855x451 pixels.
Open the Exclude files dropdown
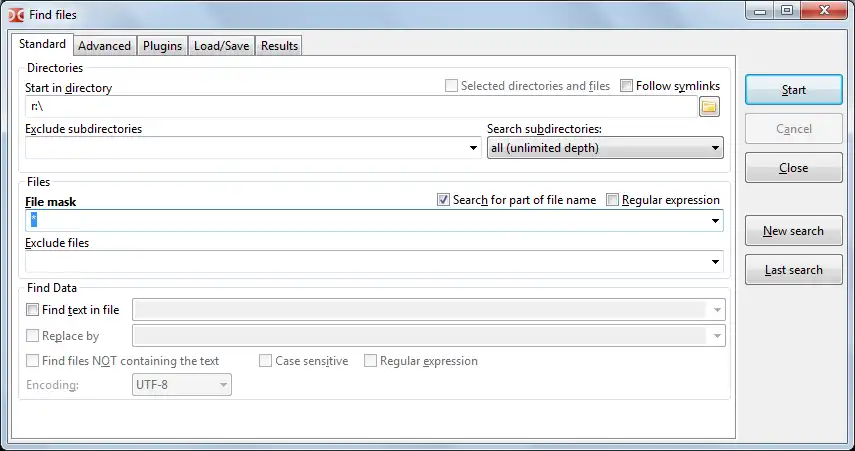click(715, 262)
